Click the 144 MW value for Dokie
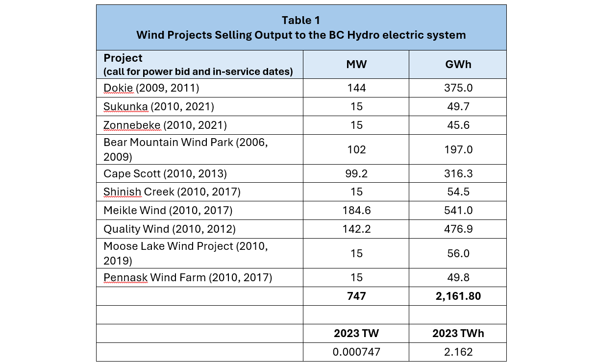Screen dimensions: 596x364 pyautogui.click(x=356, y=88)
